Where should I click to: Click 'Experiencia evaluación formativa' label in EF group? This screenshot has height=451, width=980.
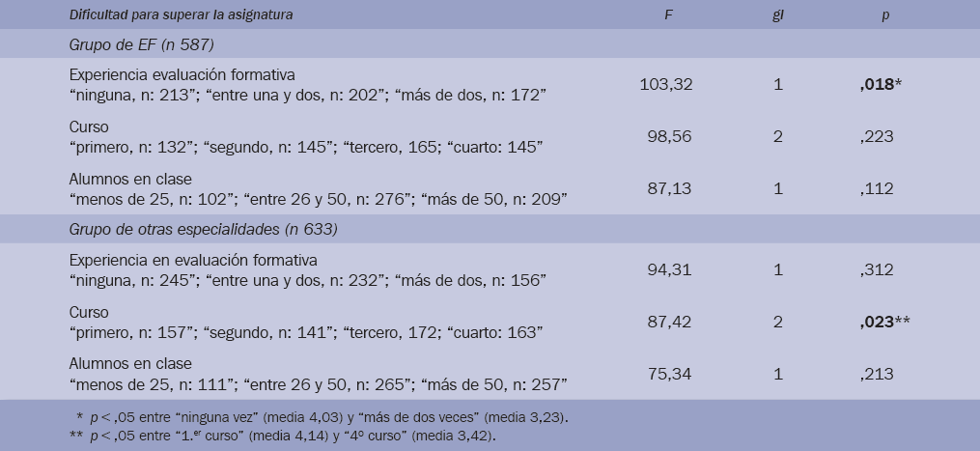[x=182, y=74]
